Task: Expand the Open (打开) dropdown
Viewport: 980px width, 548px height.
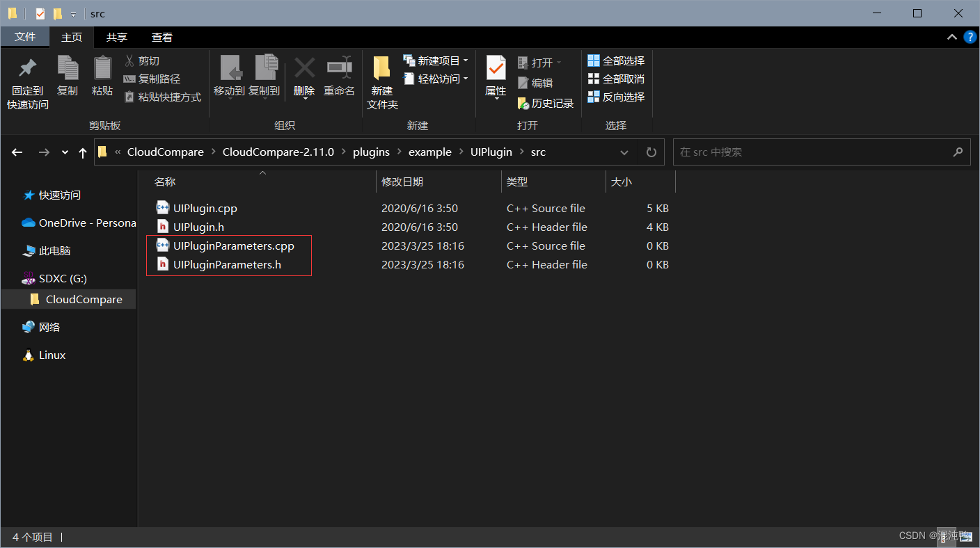Action: tap(559, 63)
